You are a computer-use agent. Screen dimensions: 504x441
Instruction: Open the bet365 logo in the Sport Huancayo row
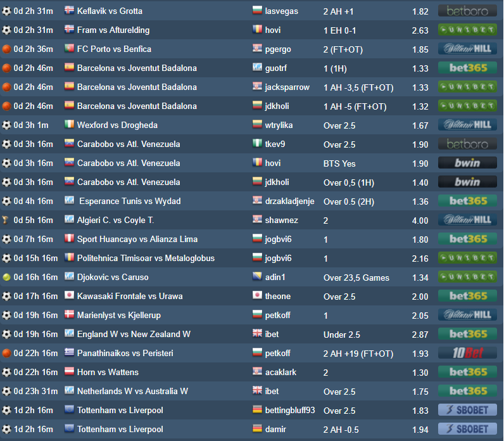pyautogui.click(x=467, y=239)
